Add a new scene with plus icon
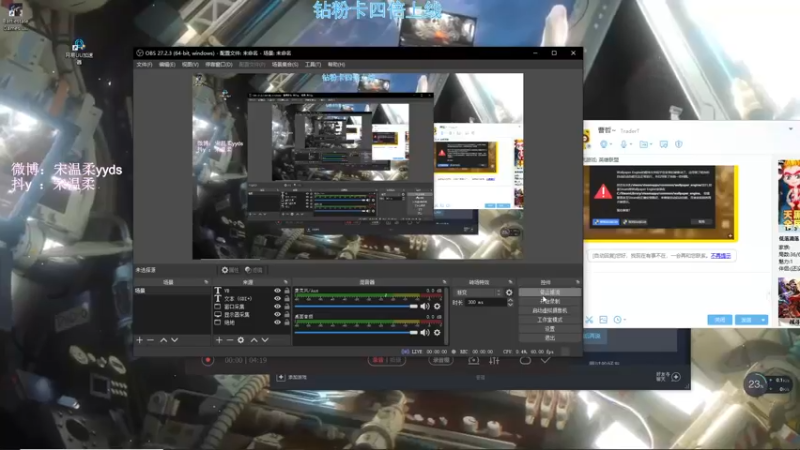Viewport: 800px width, 450px height. pyautogui.click(x=139, y=340)
